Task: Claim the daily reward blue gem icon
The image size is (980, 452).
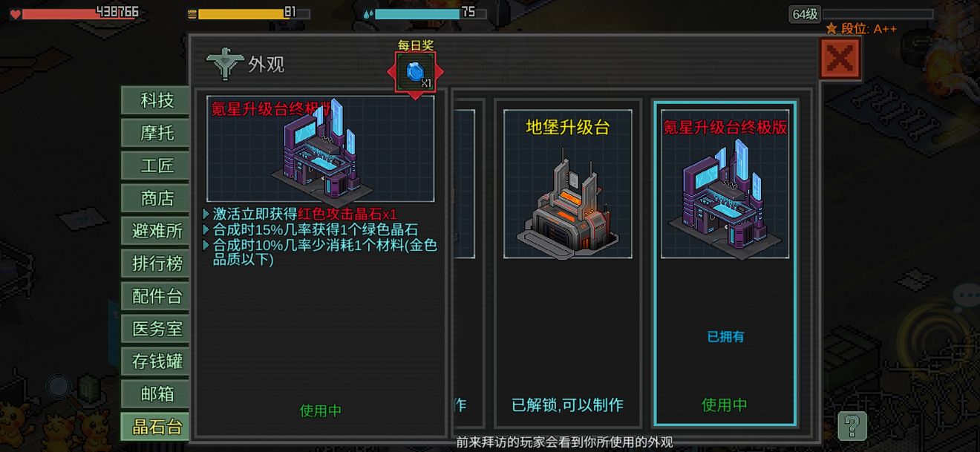Action: [415, 72]
